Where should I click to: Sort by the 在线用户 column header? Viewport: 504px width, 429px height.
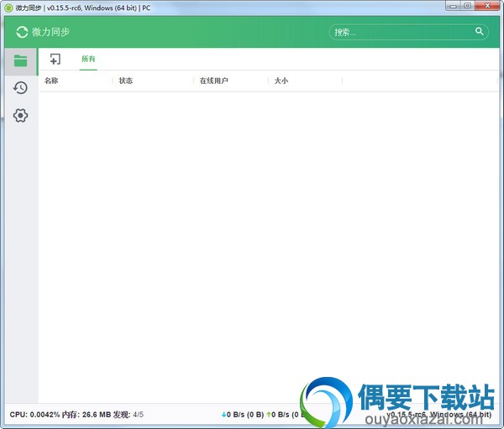pos(213,81)
